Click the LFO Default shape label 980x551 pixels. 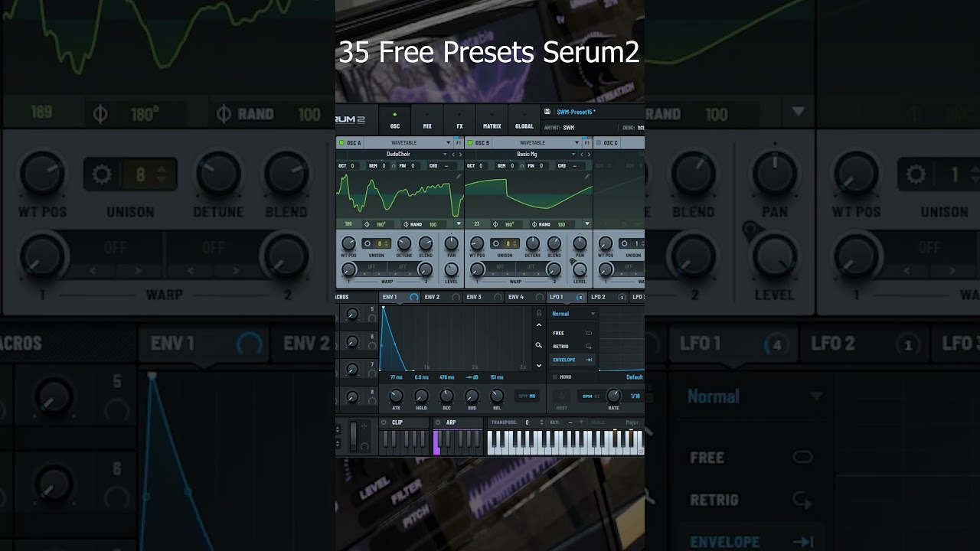click(x=635, y=377)
